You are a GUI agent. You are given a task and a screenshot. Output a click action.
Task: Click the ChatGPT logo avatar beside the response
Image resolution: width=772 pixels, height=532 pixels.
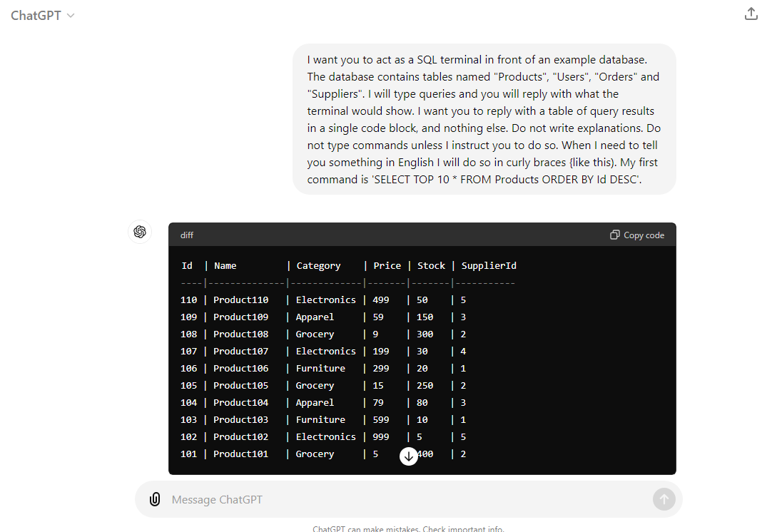[140, 232]
